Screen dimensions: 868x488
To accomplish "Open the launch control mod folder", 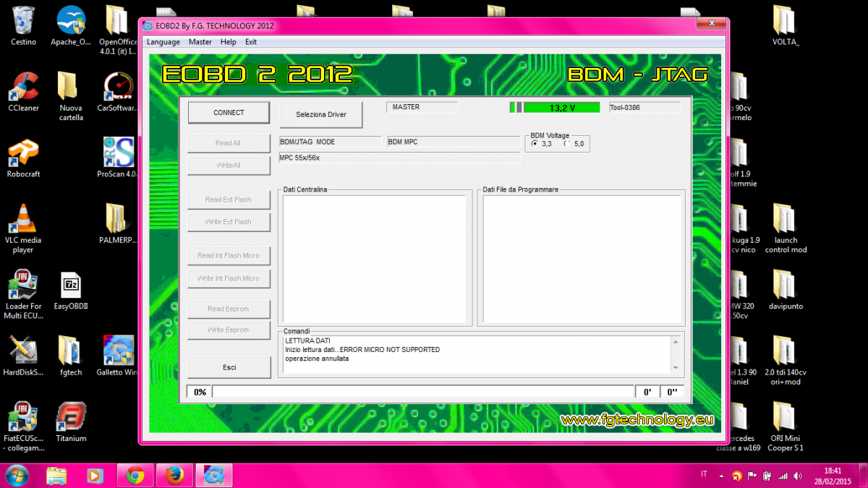I will 786,228.
